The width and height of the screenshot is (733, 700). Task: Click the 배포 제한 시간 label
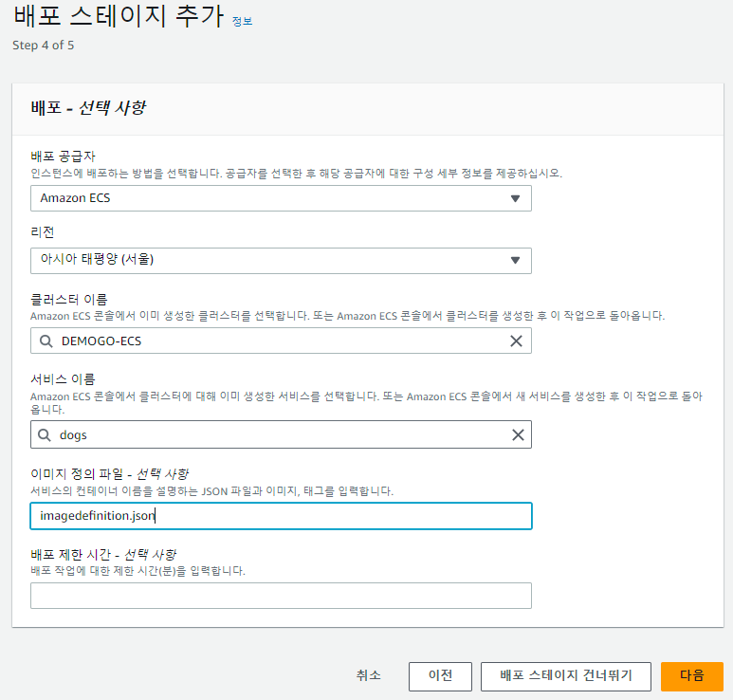[x=103, y=555]
